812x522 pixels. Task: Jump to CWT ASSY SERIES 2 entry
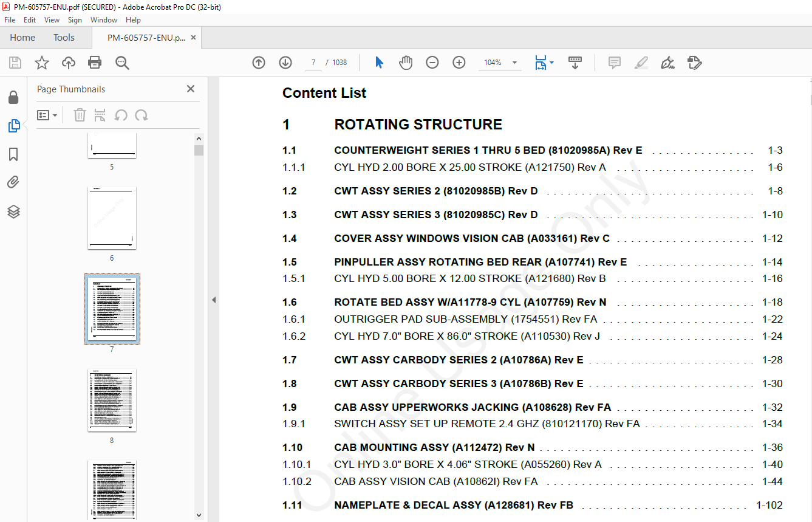pyautogui.click(x=532, y=191)
